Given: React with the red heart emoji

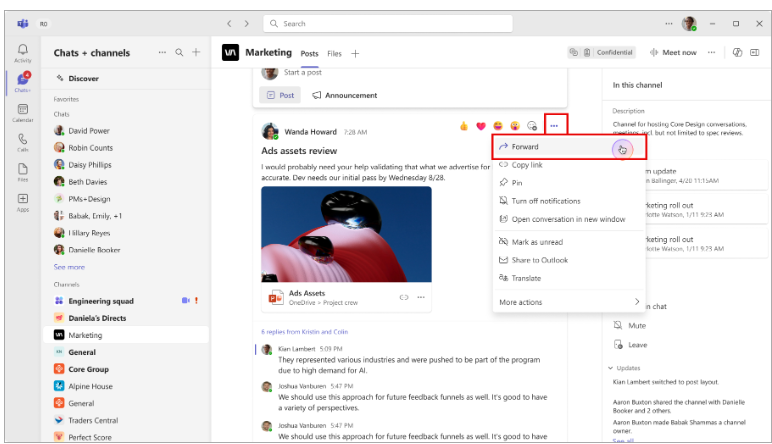Looking at the screenshot, I should click(x=481, y=126).
